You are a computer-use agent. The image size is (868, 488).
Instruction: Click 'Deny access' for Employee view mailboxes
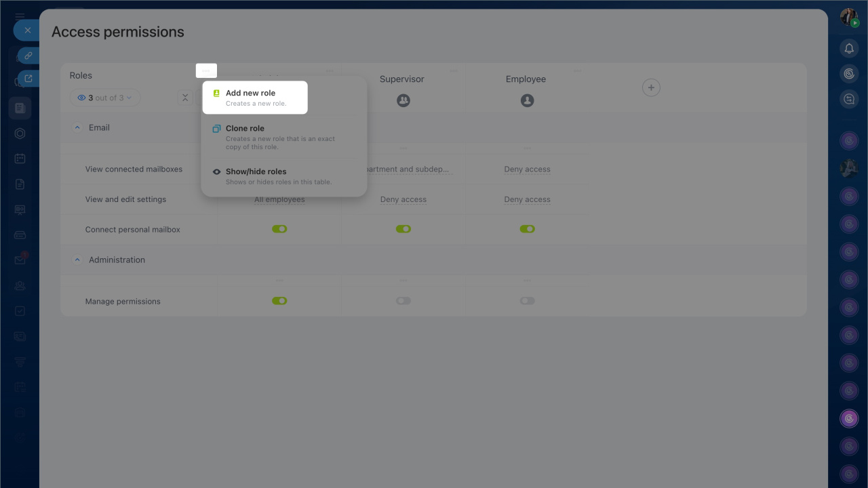pos(527,169)
